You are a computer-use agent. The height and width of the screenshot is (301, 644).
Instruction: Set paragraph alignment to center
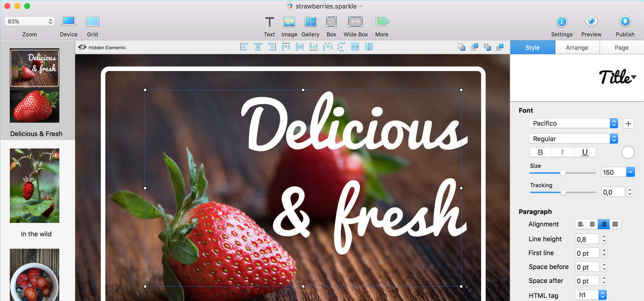pos(592,224)
